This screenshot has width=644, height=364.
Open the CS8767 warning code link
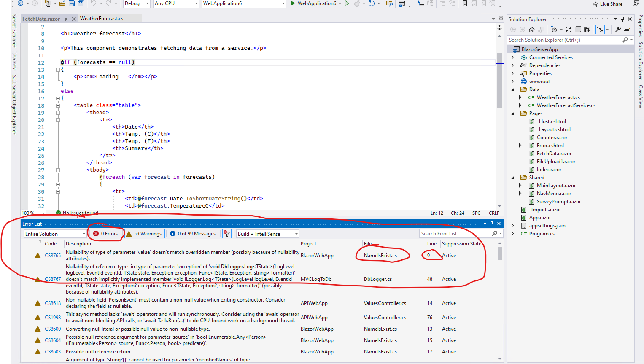coord(52,279)
